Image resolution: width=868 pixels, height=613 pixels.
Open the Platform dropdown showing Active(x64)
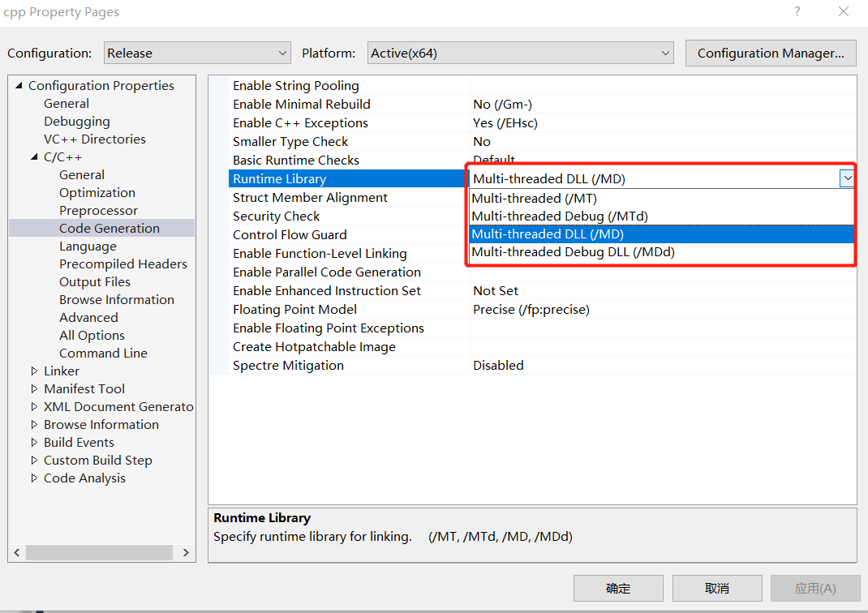pos(520,54)
